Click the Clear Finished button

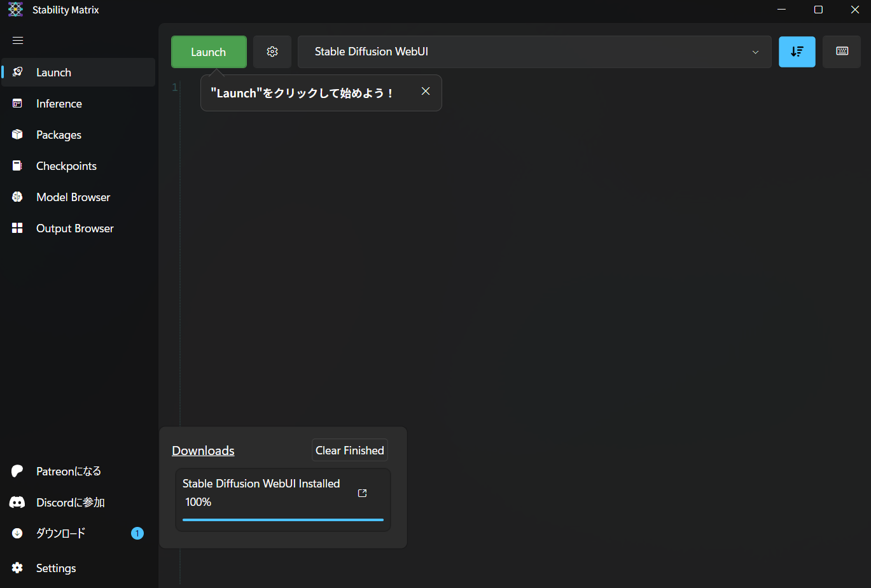(x=350, y=451)
